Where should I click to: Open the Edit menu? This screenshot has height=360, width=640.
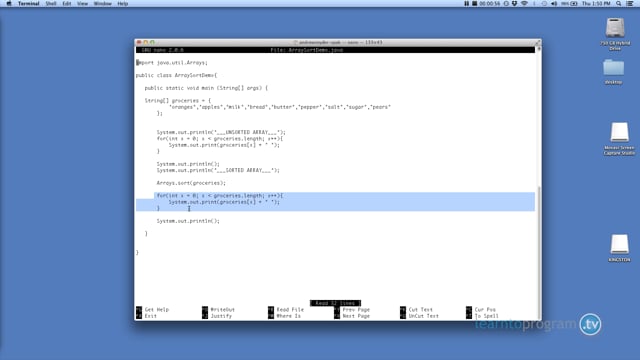pyautogui.click(x=67, y=4)
